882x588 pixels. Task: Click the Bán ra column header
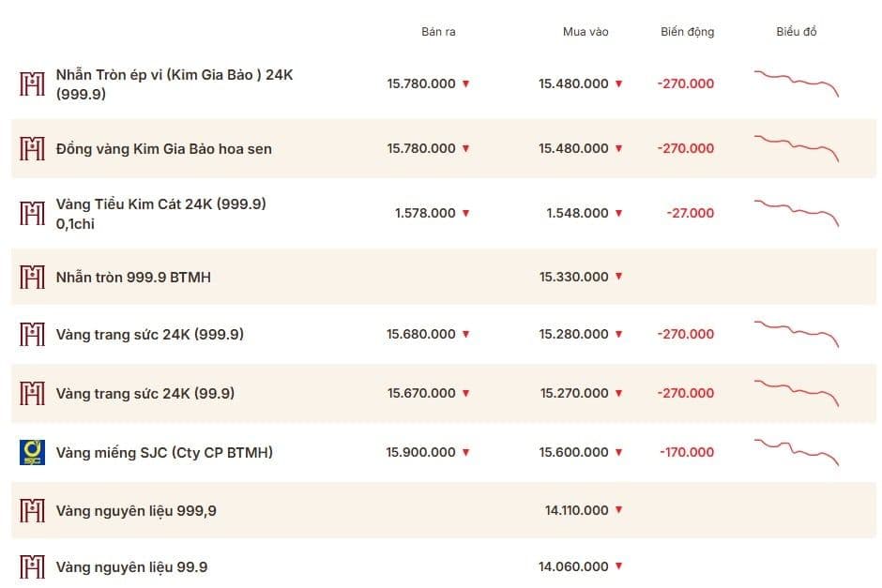pyautogui.click(x=438, y=32)
